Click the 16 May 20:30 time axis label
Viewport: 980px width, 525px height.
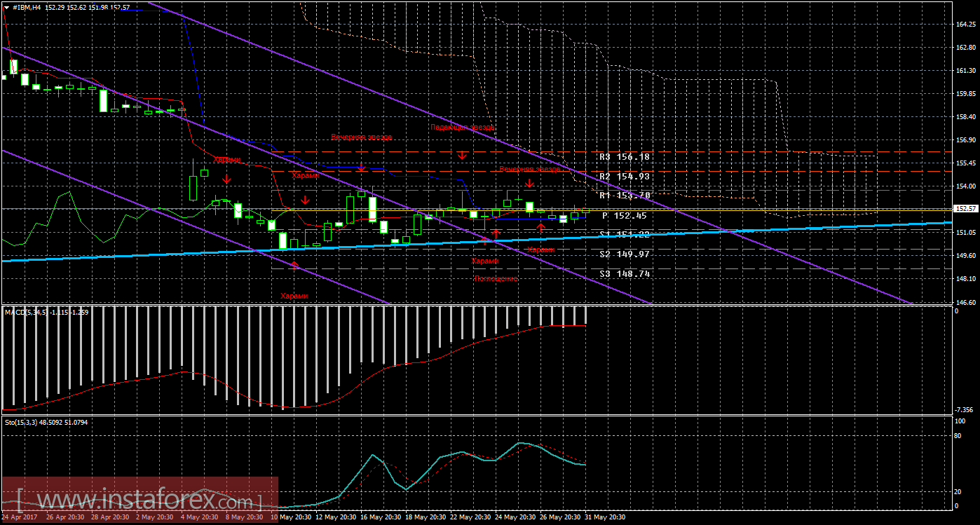tap(381, 517)
